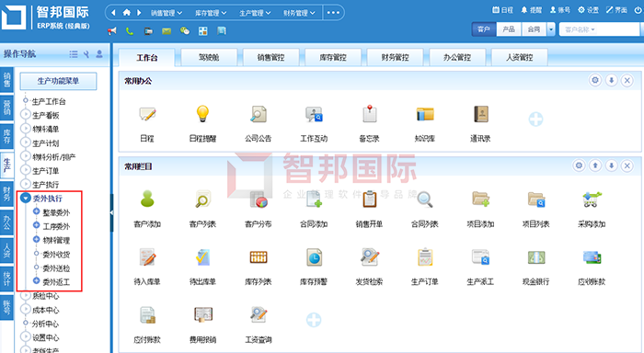Open 日程提醒 lightbulb icon

point(202,114)
